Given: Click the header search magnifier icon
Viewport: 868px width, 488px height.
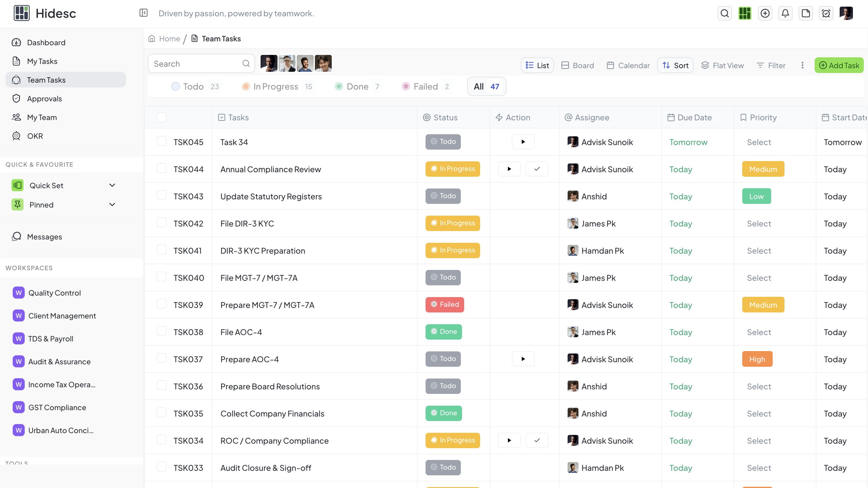Looking at the screenshot, I should tap(724, 13).
